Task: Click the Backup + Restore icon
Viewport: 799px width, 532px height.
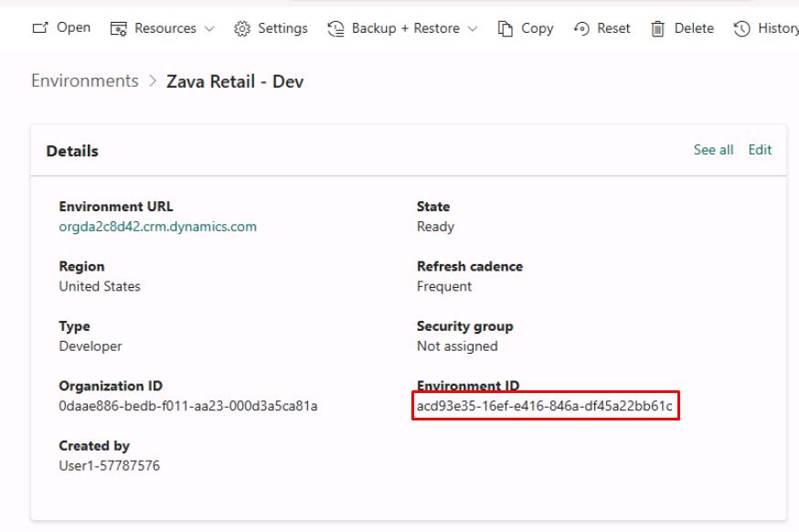Action: tap(336, 28)
